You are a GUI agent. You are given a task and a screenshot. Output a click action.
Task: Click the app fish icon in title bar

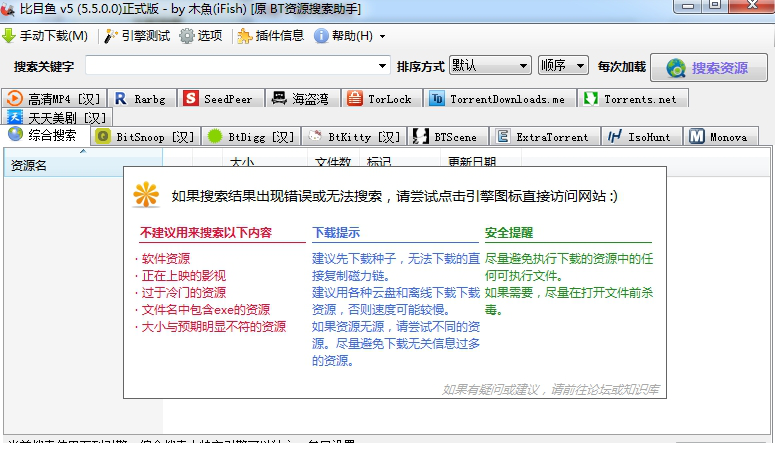tap(7, 9)
